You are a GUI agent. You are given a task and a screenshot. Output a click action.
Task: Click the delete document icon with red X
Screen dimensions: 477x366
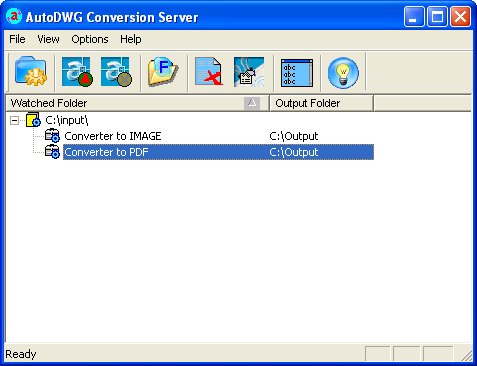[209, 71]
